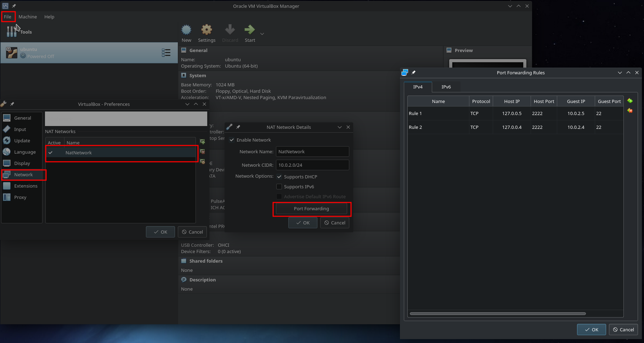Click pin icon on Port Forwarding Rules titlebar
The height and width of the screenshot is (343, 644).
413,73
